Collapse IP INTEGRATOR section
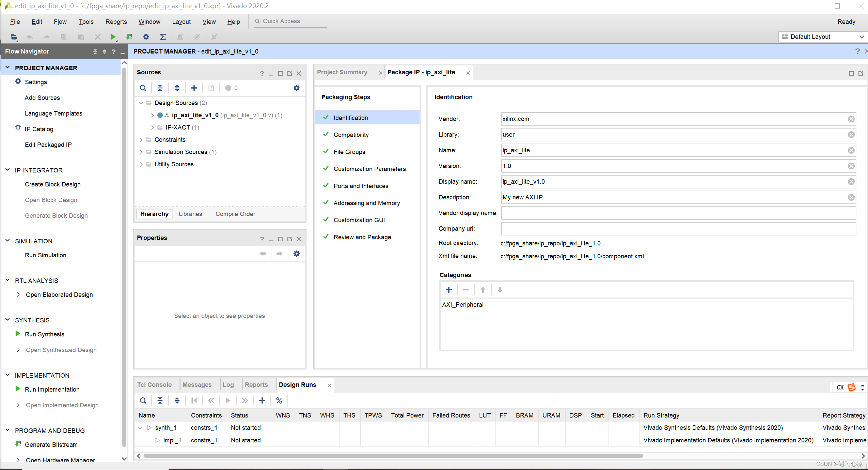Screen dimensions: 868x470 (7, 170)
